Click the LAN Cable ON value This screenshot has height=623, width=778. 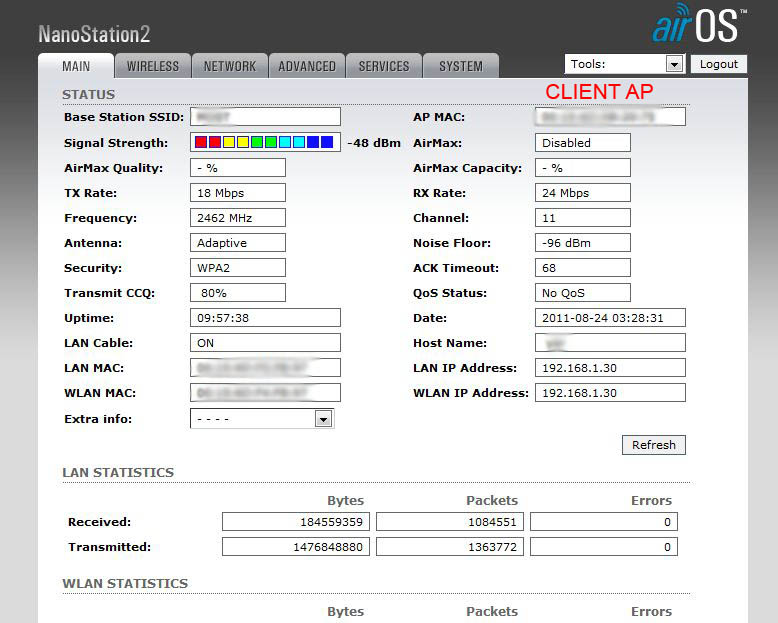(x=265, y=343)
